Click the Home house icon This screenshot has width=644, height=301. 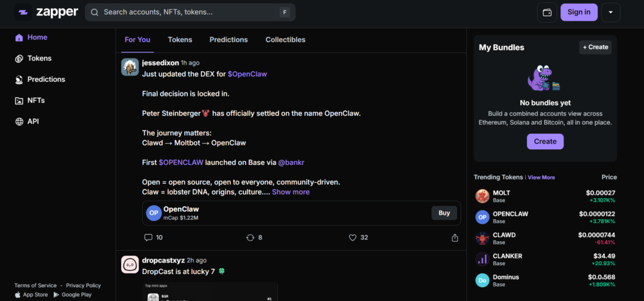tap(19, 38)
